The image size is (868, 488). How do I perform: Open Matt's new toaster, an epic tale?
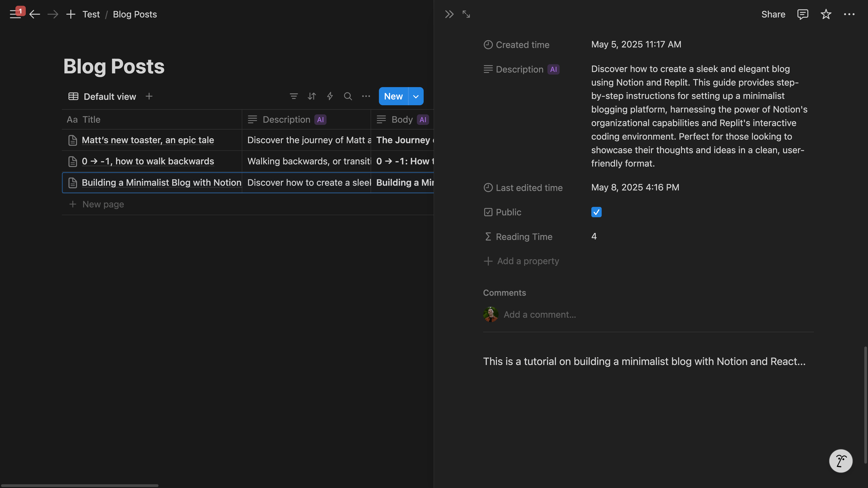148,140
